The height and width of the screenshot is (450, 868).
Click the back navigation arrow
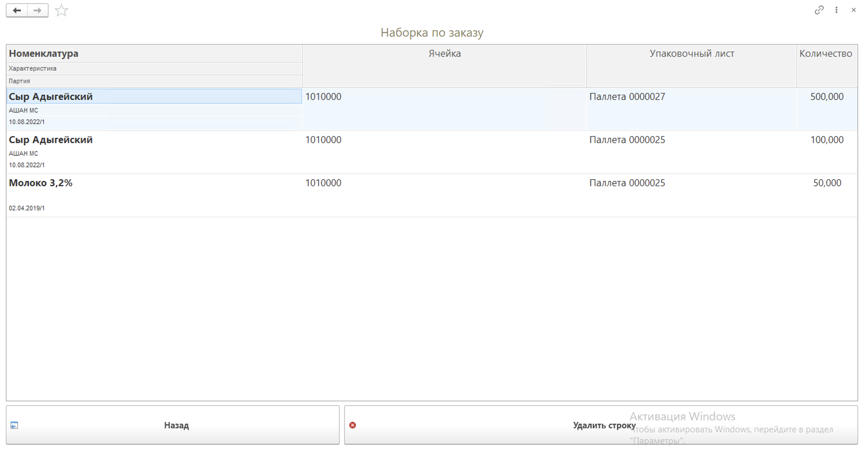click(17, 10)
